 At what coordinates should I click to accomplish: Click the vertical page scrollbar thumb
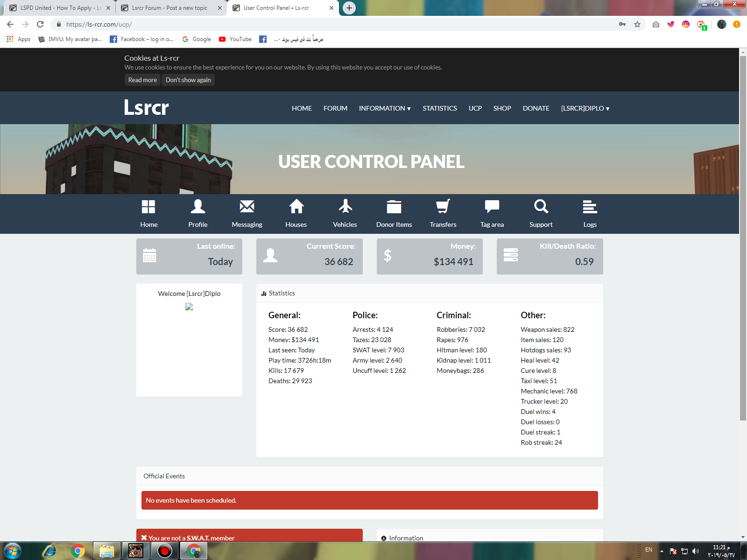coord(743,238)
